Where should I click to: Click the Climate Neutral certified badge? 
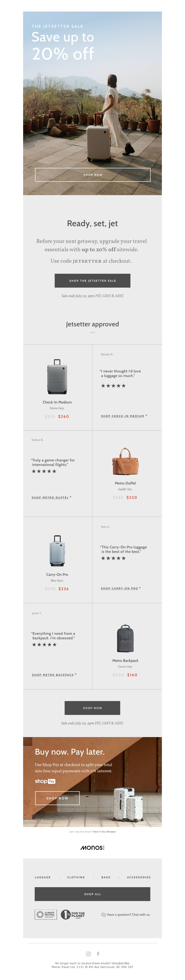click(x=46, y=914)
